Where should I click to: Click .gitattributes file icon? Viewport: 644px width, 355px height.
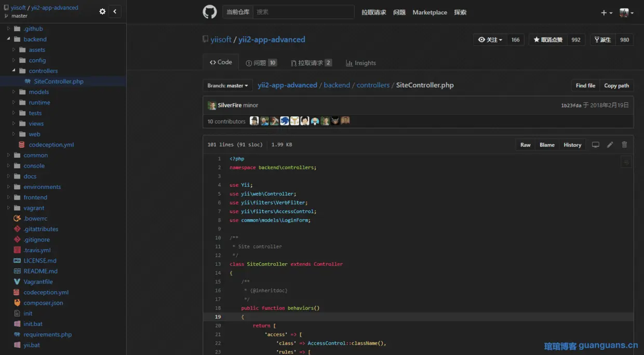pyautogui.click(x=17, y=229)
